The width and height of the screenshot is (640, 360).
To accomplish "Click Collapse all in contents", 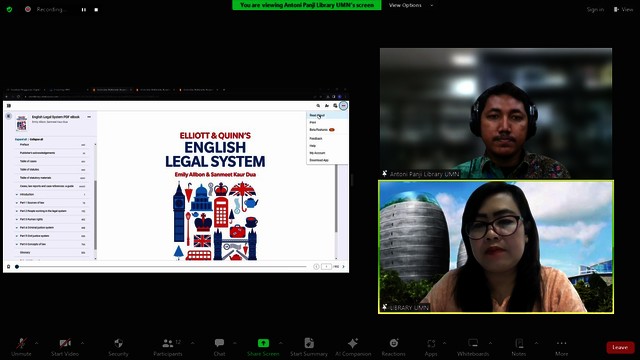I will (36, 139).
